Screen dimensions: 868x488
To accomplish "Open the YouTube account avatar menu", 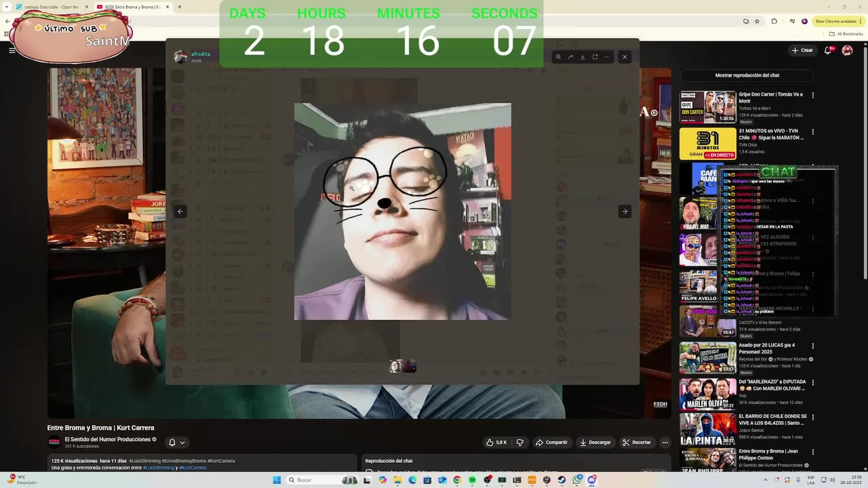I will [x=847, y=50].
